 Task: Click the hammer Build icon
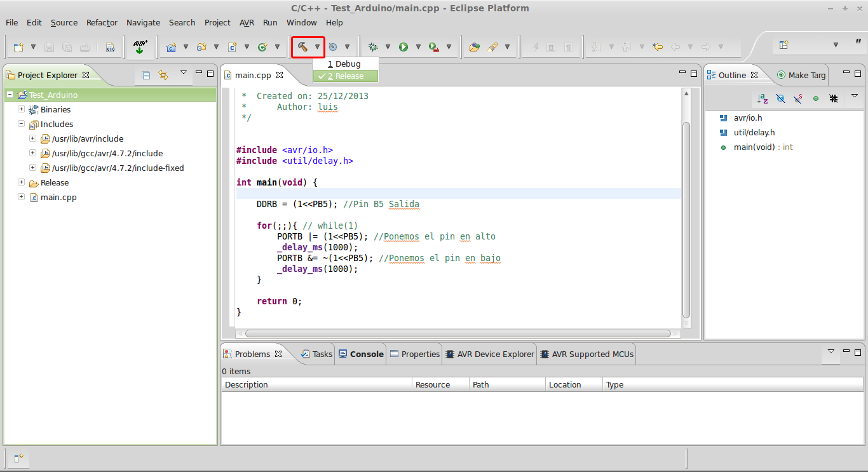pyautogui.click(x=302, y=47)
